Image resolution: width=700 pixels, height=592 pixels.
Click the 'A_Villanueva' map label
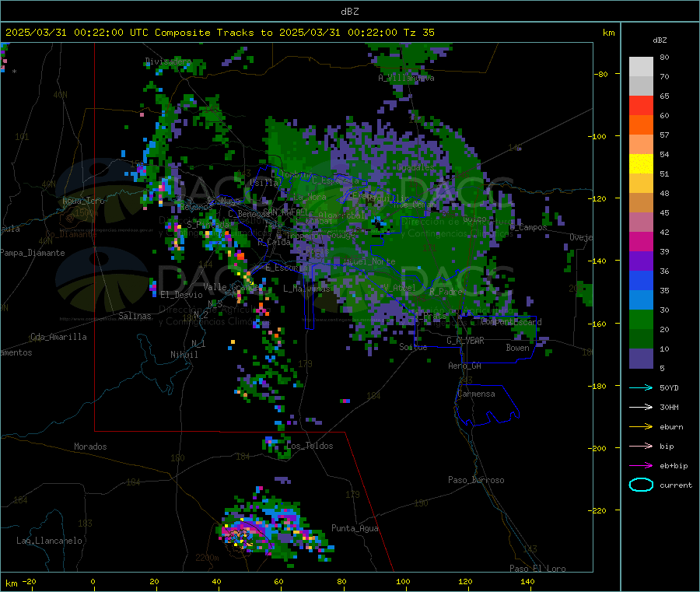coord(406,78)
